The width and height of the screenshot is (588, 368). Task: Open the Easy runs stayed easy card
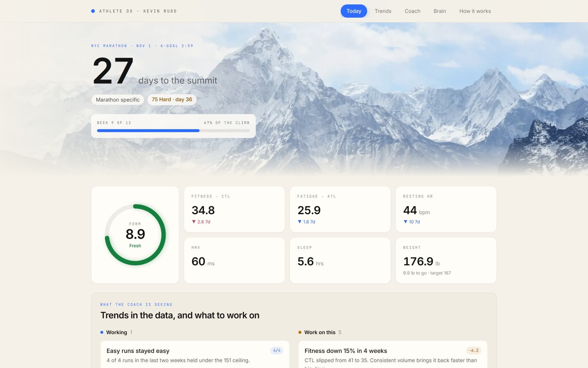click(x=195, y=355)
